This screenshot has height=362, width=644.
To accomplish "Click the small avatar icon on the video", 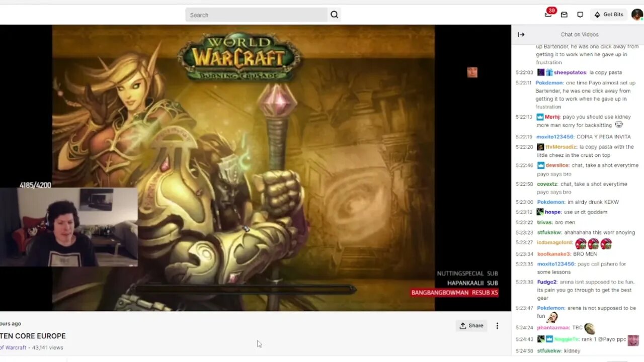I will tap(472, 72).
